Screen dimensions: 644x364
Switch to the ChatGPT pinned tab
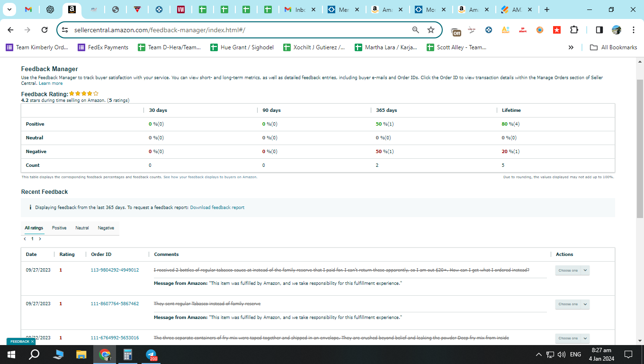pos(50,9)
